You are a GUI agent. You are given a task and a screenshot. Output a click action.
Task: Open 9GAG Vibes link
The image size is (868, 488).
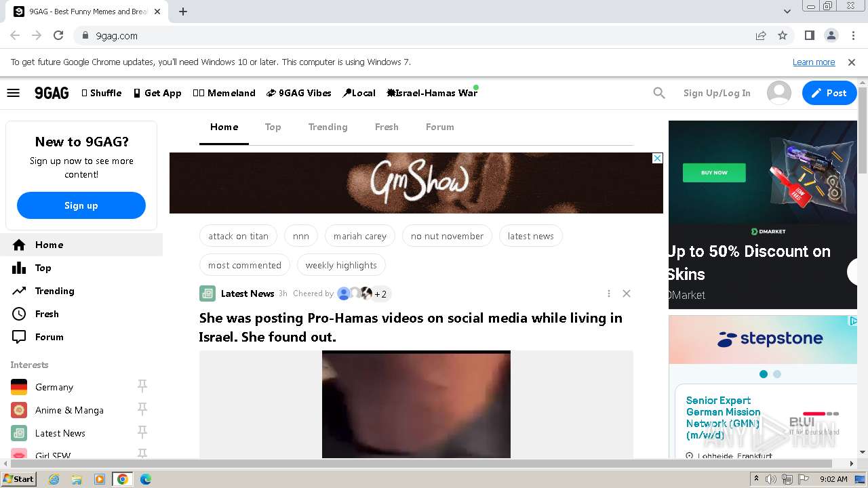299,93
